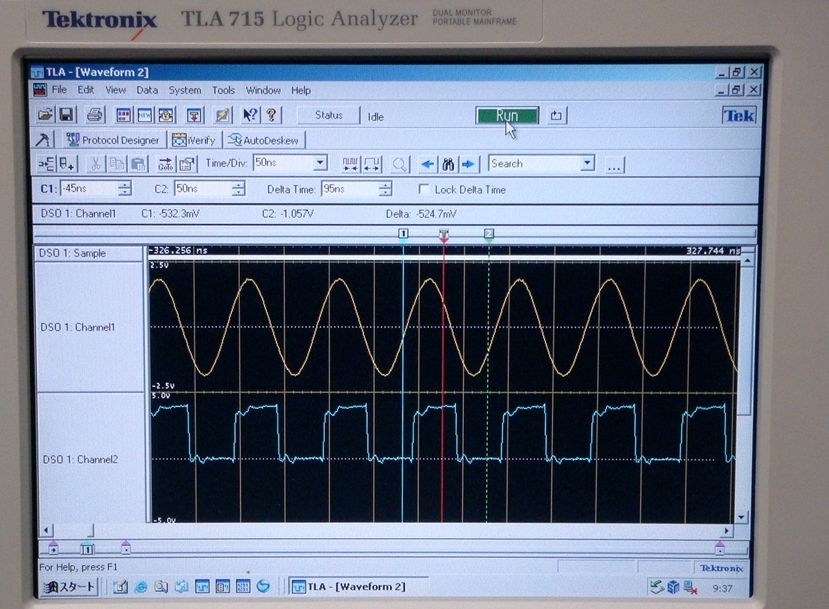Open the Window menu
Viewport: 829px width, 609px height.
pos(263,90)
